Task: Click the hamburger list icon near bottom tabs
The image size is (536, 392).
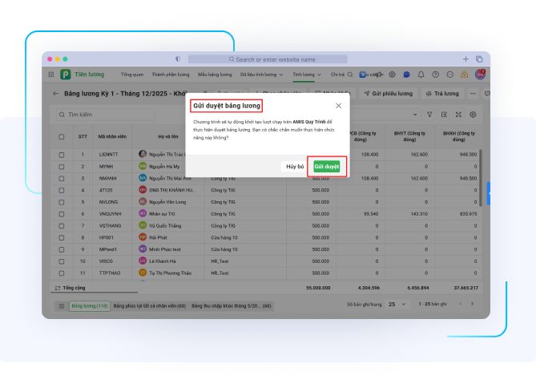Action: pos(61,305)
